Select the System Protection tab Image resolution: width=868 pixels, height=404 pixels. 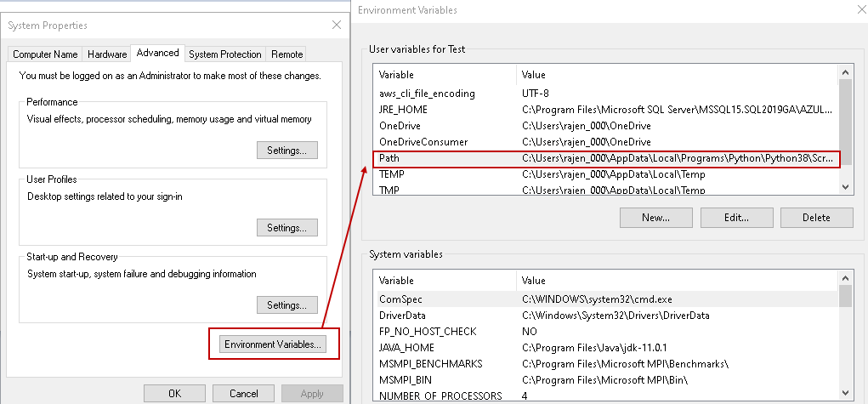[225, 54]
